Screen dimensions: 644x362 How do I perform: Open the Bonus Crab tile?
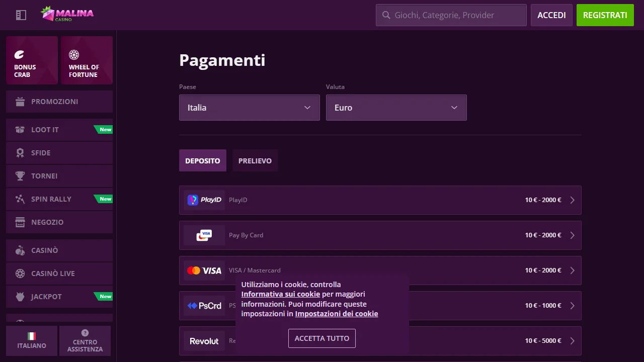(32, 60)
